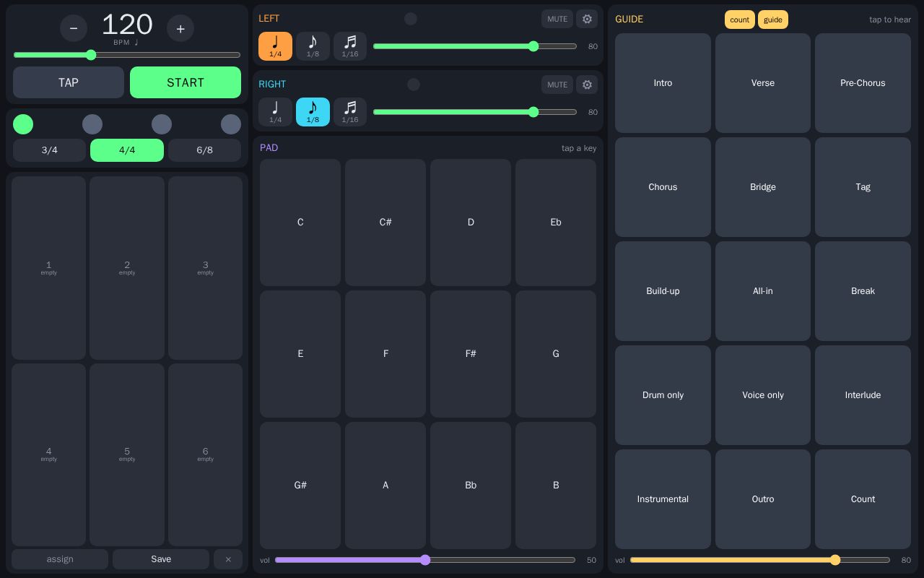The height and width of the screenshot is (578, 924).
Task: Trigger the Pre-Chorus guide cue
Action: 863,83
